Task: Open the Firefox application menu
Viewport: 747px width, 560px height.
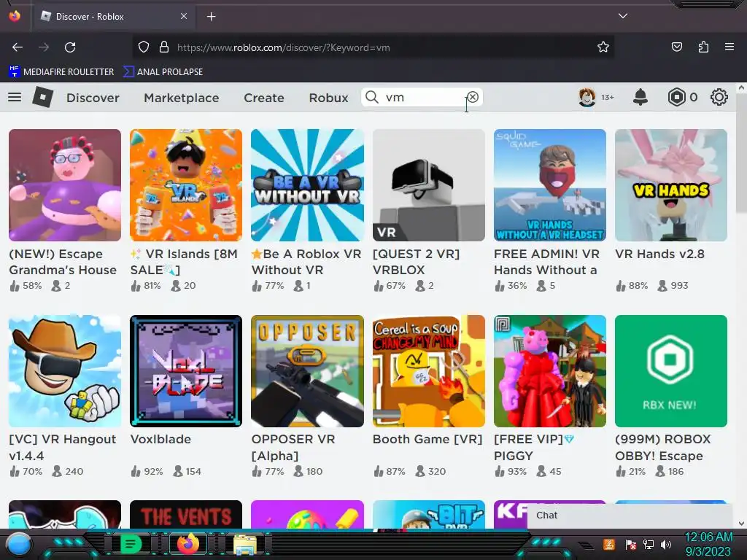Action: point(729,47)
